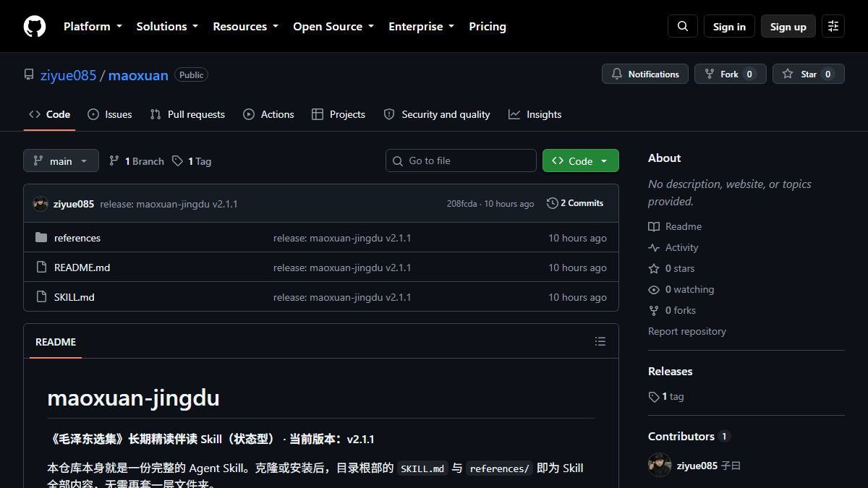Expand the Enterprise navigation menu
Viewport: 868px width, 488px height.
click(422, 27)
